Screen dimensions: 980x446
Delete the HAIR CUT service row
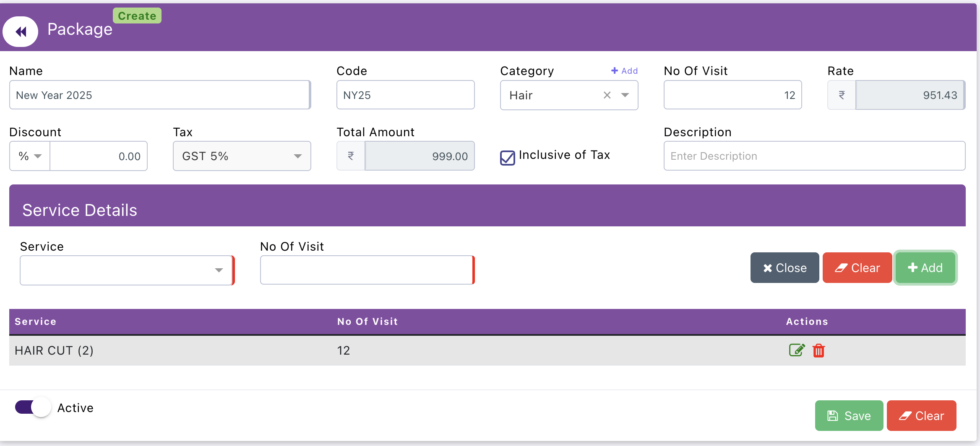(x=818, y=350)
